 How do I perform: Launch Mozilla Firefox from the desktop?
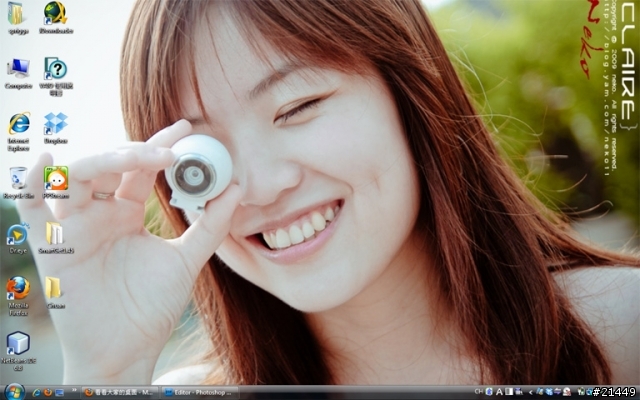[x=18, y=296]
